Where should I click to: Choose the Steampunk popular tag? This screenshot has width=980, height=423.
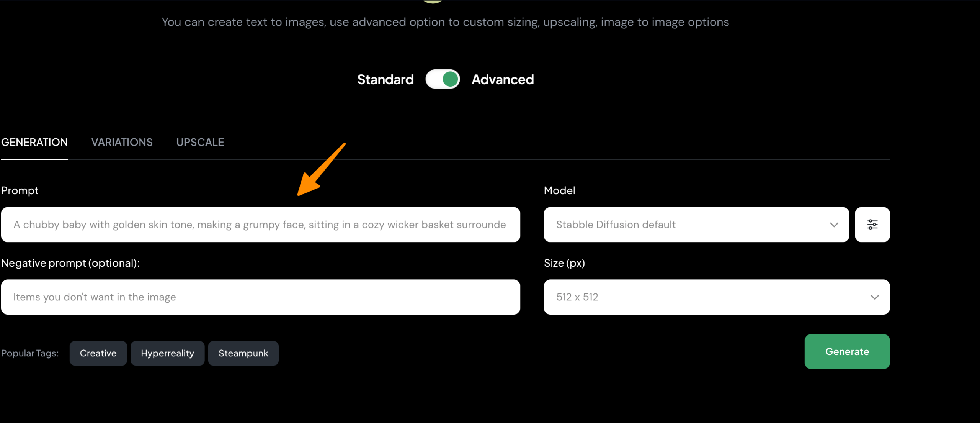tap(243, 353)
